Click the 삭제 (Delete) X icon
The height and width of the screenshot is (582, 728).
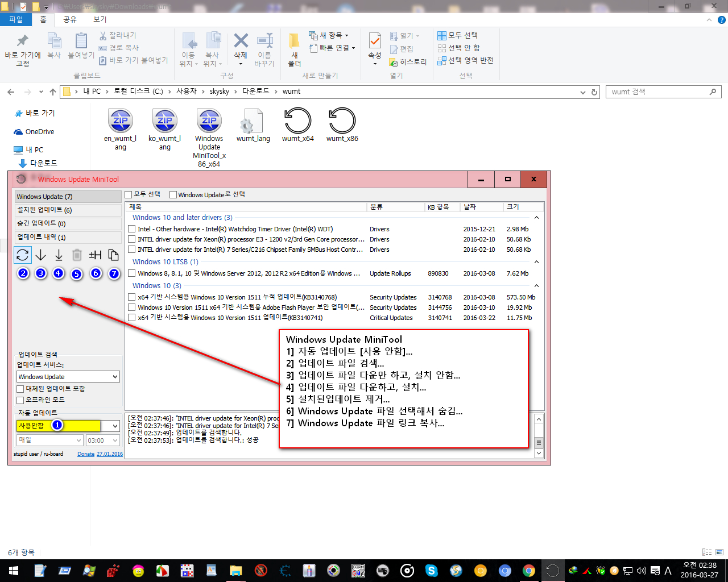click(241, 41)
